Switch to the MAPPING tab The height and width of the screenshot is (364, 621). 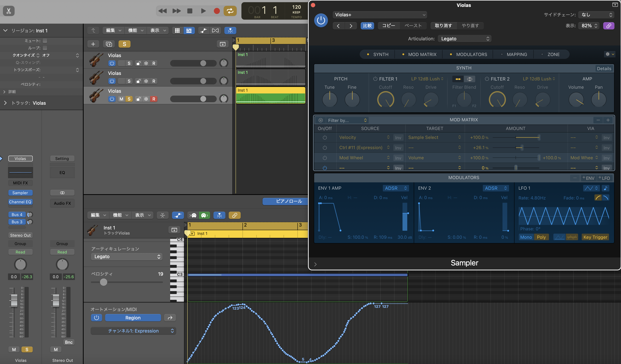click(x=516, y=55)
